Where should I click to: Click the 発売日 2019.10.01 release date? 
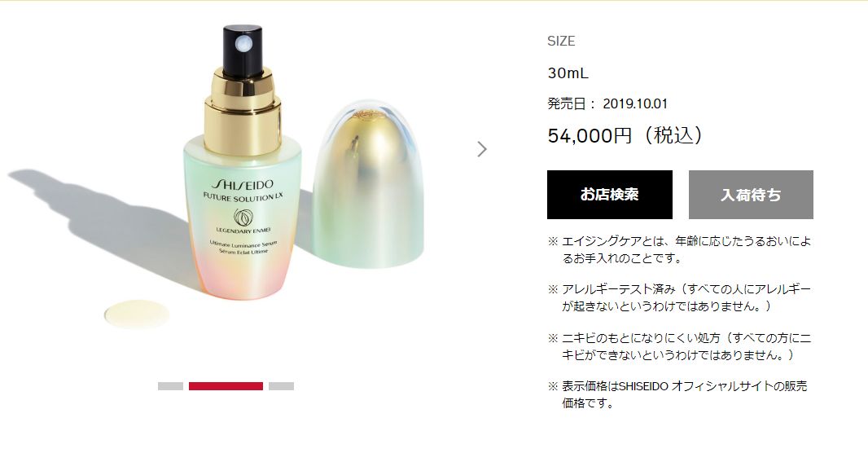tap(607, 103)
